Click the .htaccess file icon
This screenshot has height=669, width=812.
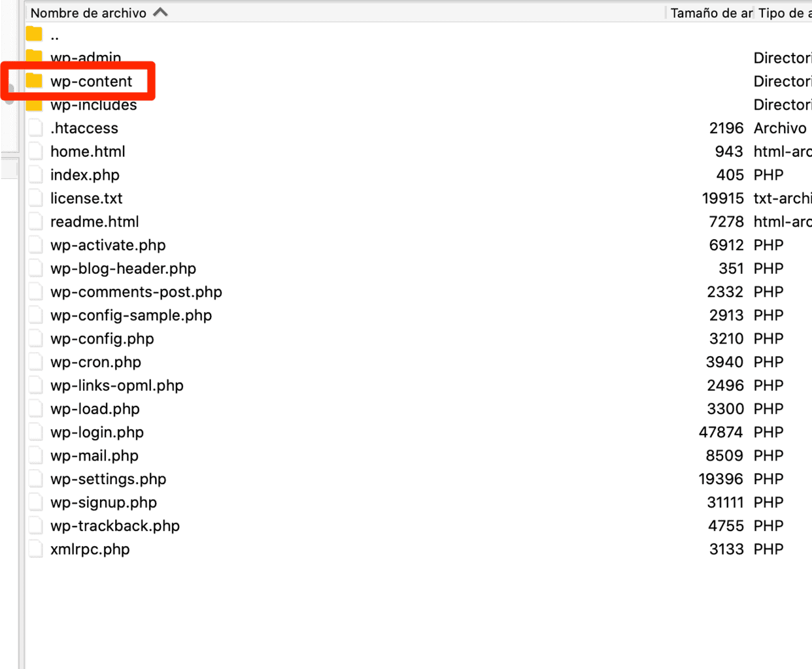pos(36,128)
